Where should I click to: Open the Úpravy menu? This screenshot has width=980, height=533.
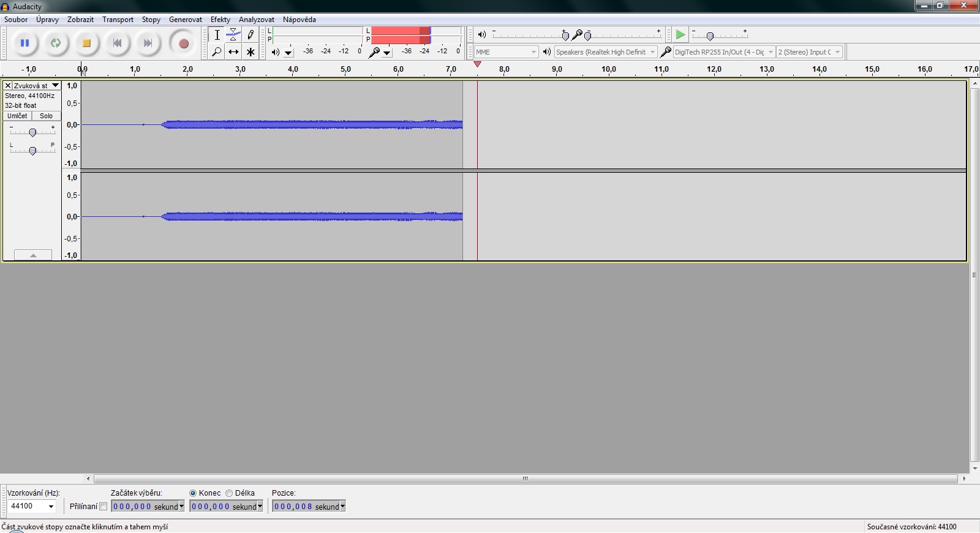pyautogui.click(x=47, y=20)
